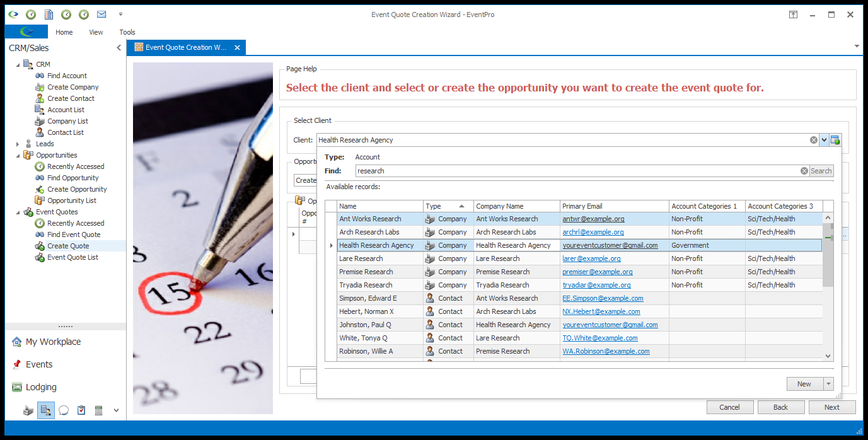Image resolution: width=868 pixels, height=440 pixels.
Task: Toggle the Client dropdown arrow
Action: [824, 140]
